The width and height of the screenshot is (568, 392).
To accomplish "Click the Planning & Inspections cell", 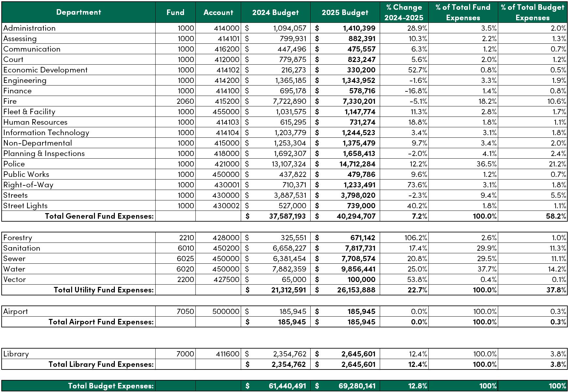I will click(79, 153).
